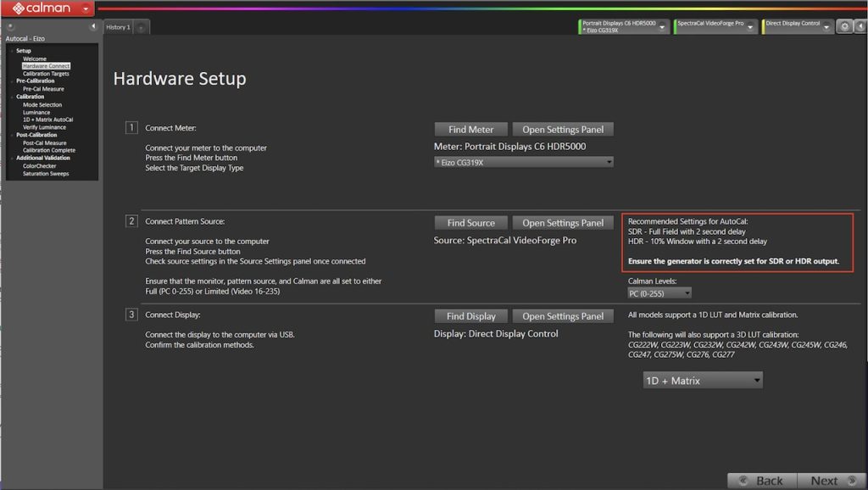Open the Verify Luminance step

(44, 127)
